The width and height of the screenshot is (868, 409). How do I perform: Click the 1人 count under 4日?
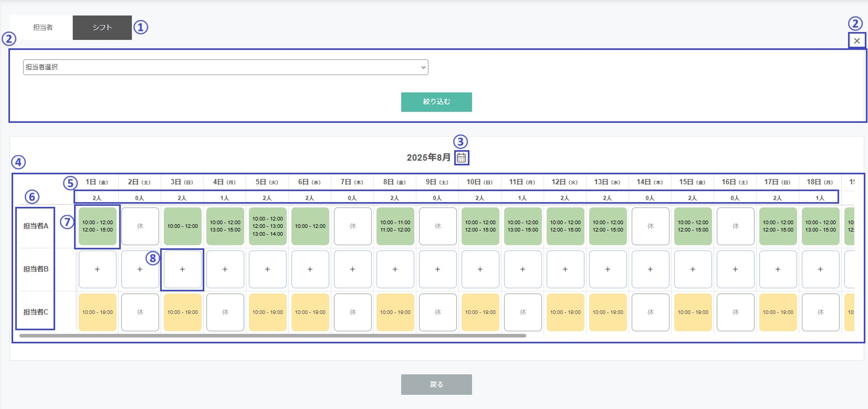point(225,198)
